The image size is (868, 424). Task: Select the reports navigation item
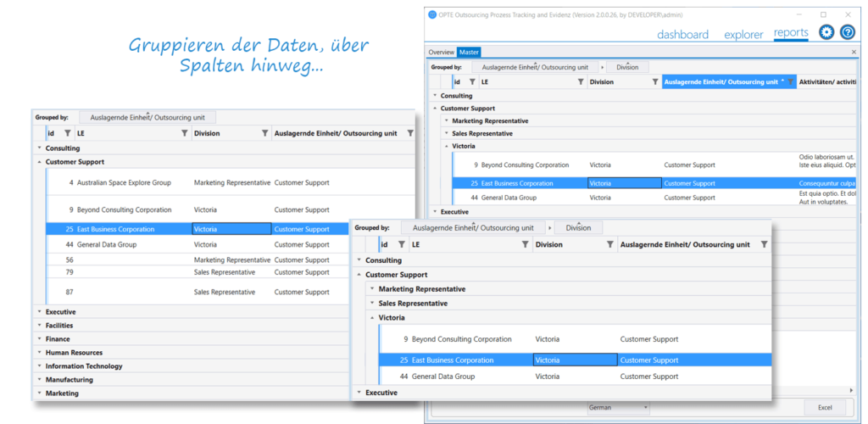pyautogui.click(x=791, y=34)
